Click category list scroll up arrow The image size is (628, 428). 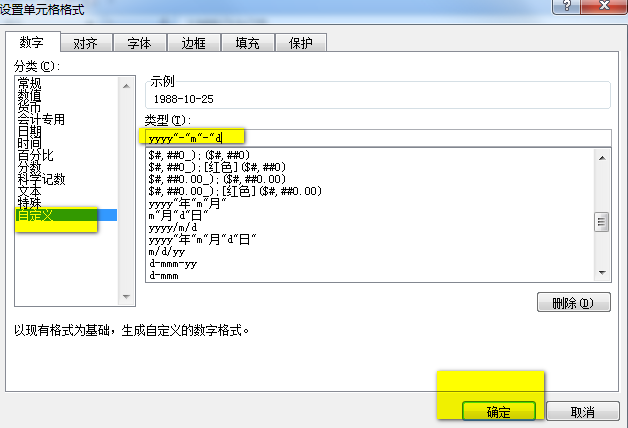(127, 86)
